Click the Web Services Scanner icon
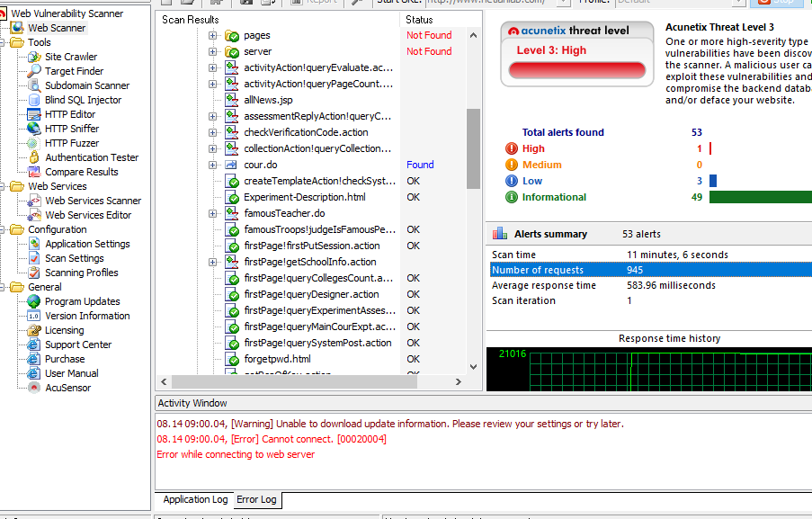The width and height of the screenshot is (812, 519). 34,201
